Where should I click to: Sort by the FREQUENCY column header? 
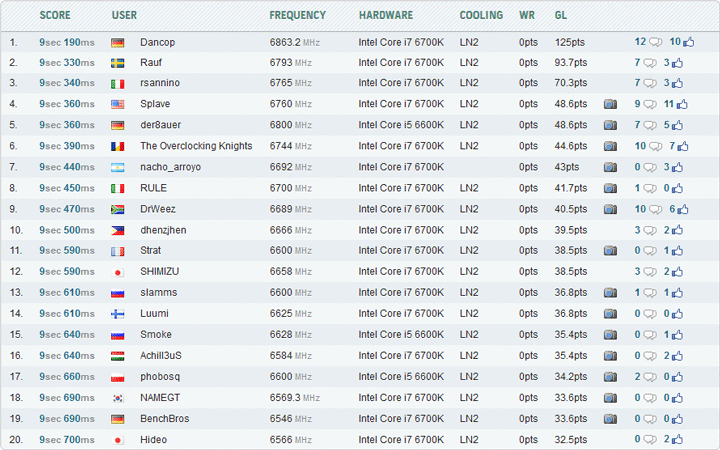(x=297, y=16)
